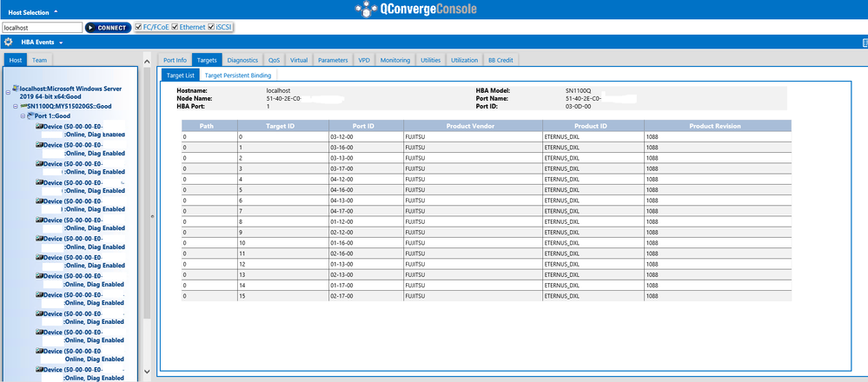868x382 pixels.
Task: Select the Target List sub-tab
Action: [x=181, y=76]
